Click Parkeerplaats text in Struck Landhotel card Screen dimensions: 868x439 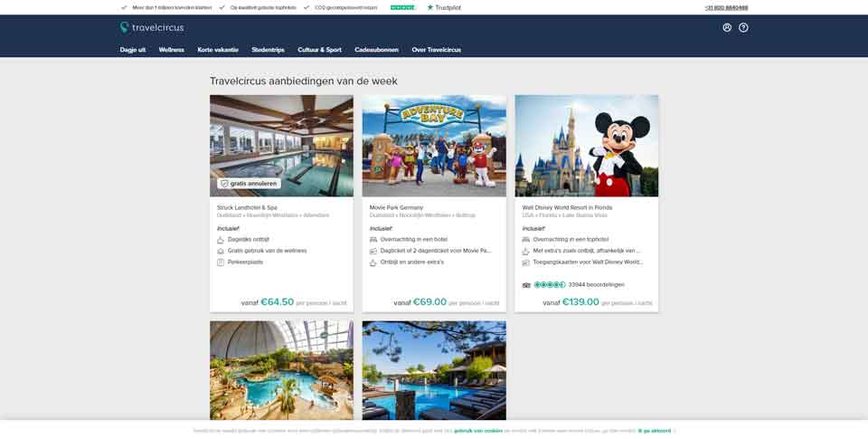pos(245,262)
